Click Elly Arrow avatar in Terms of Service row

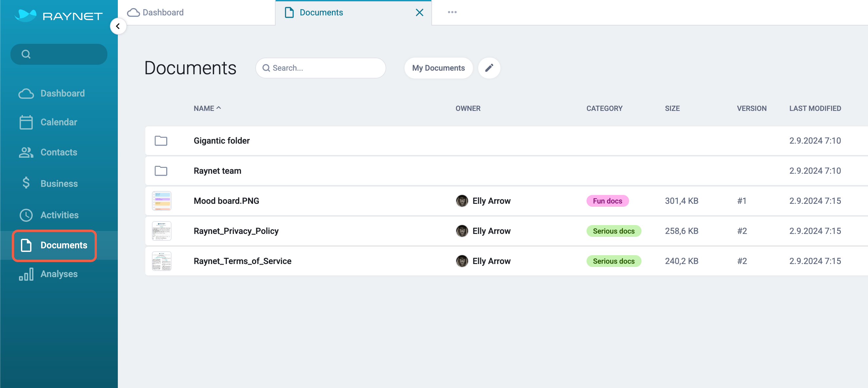[x=462, y=261]
